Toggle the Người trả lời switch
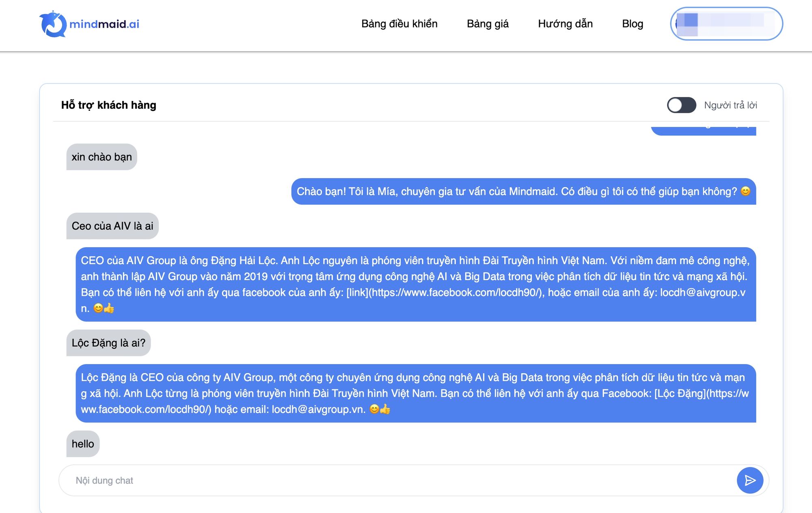 681,105
